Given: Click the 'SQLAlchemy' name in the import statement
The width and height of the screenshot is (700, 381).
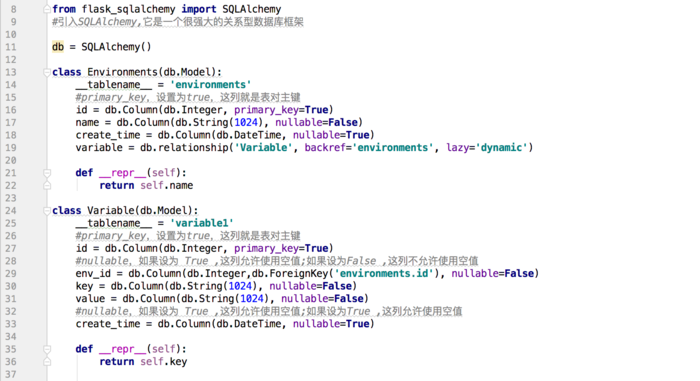Looking at the screenshot, I should pyautogui.click(x=252, y=9).
